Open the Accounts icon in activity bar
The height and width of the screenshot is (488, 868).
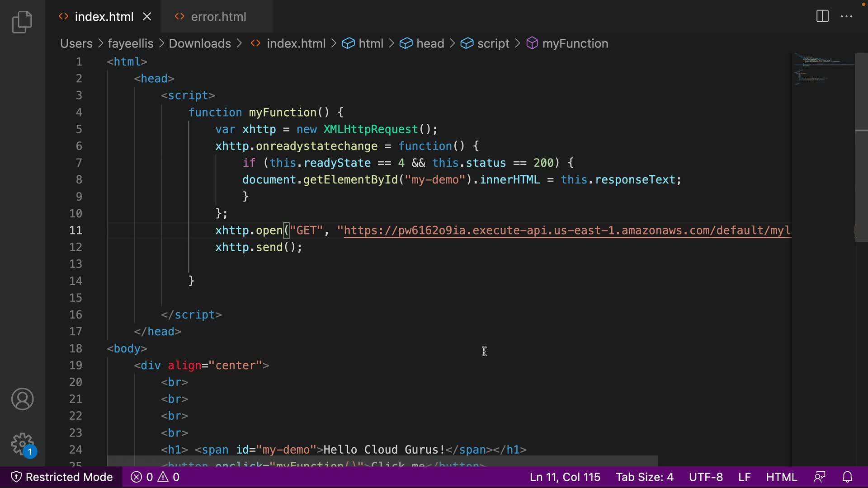coord(22,399)
